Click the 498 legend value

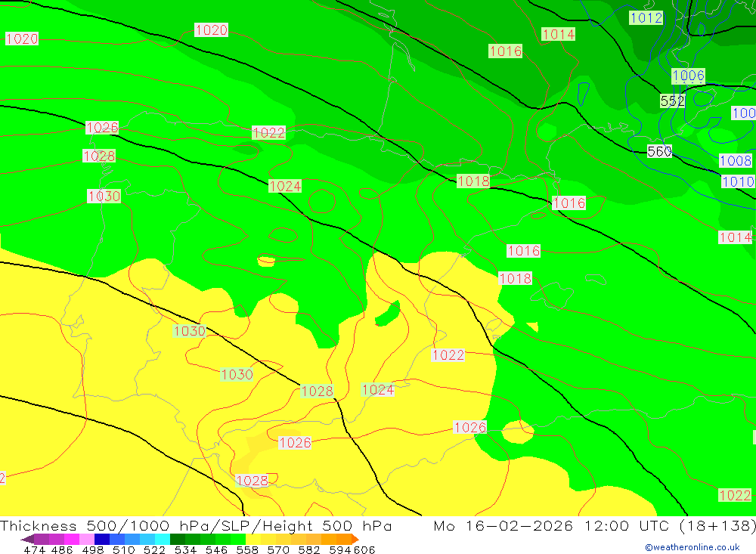pos(92,549)
